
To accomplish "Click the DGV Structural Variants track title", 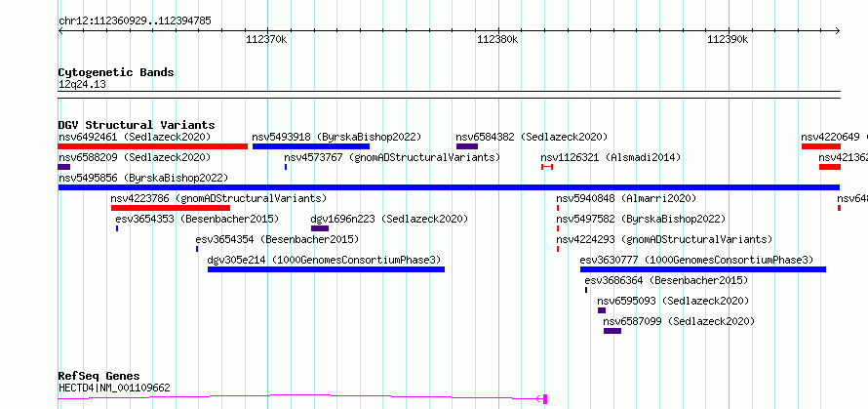I will [137, 125].
